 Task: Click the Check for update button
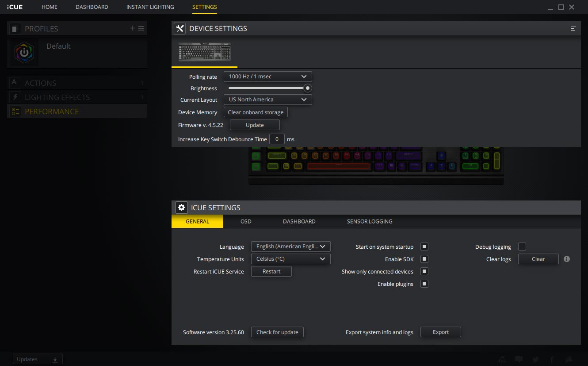tap(277, 332)
